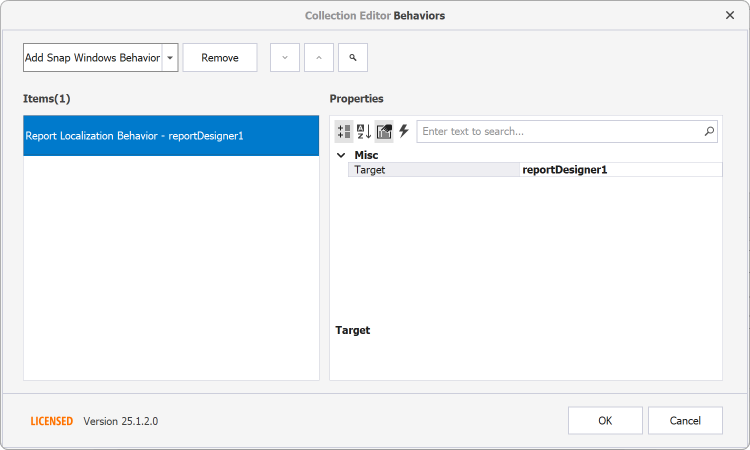The image size is (750, 450).
Task: Click the Add Snap Windows Behavior button
Action: point(93,57)
